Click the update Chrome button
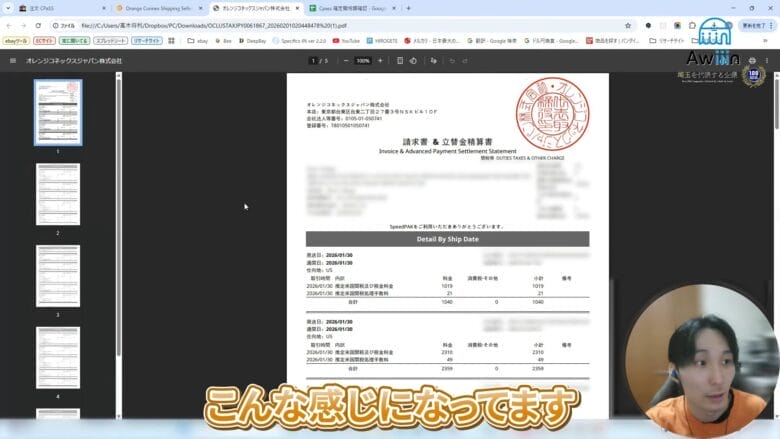 [x=754, y=25]
